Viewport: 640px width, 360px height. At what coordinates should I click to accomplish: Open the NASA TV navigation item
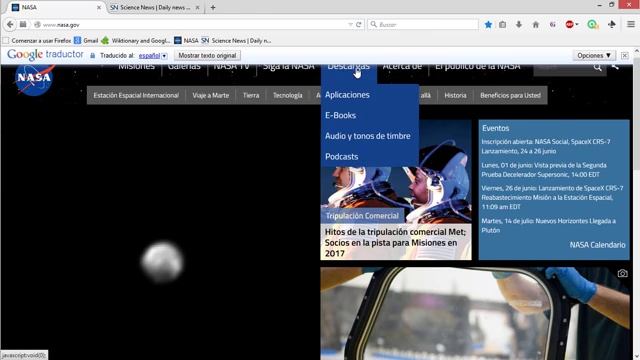tap(231, 67)
